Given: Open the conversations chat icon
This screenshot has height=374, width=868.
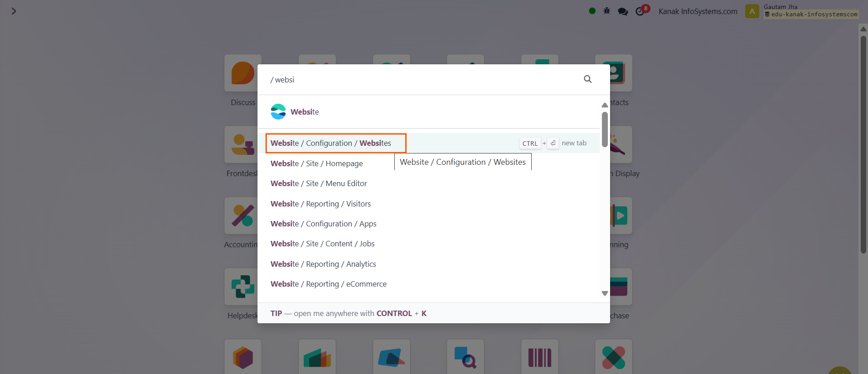Looking at the screenshot, I should pyautogui.click(x=623, y=11).
